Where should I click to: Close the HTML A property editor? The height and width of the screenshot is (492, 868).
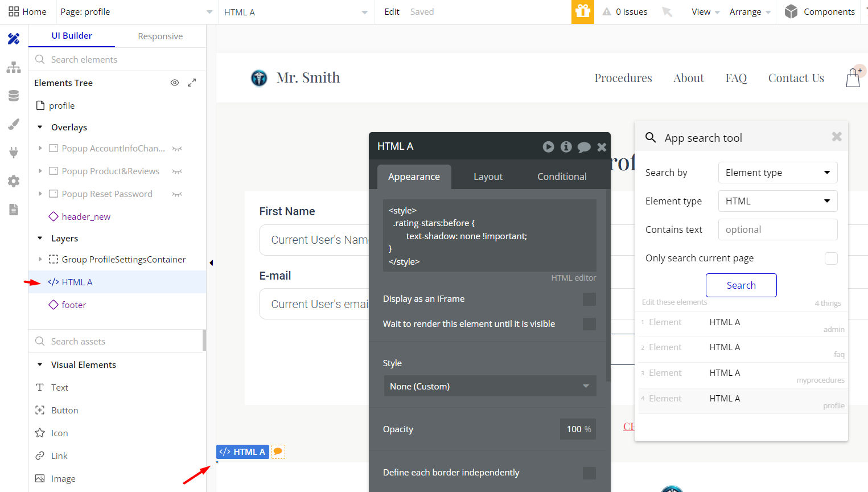(x=602, y=147)
